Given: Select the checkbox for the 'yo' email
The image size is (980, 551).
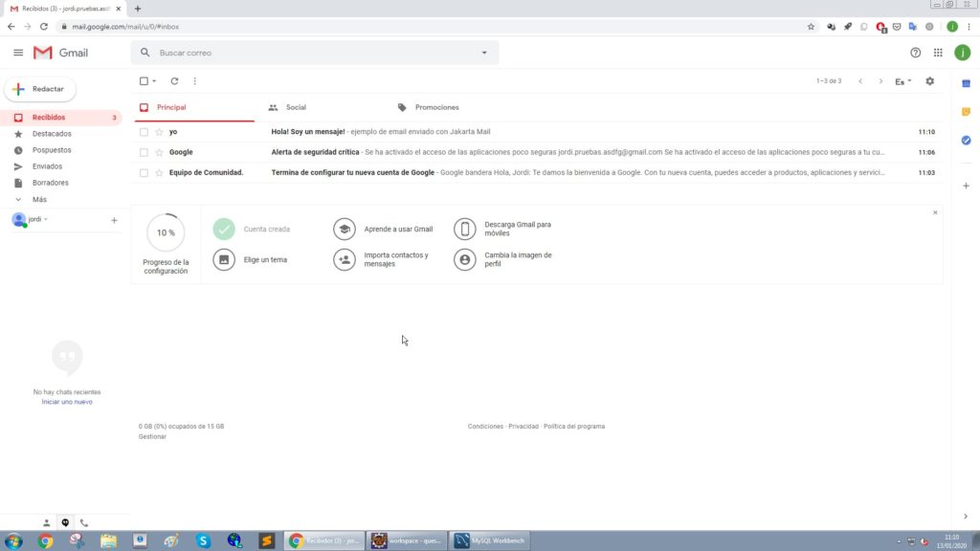Looking at the screenshot, I should click(x=144, y=131).
